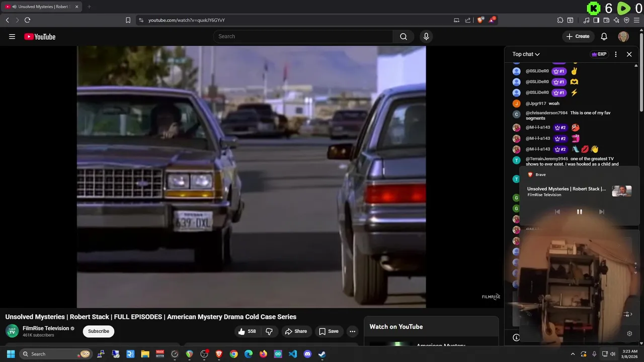
Task: Skip to next track in media popup
Action: [x=601, y=212]
